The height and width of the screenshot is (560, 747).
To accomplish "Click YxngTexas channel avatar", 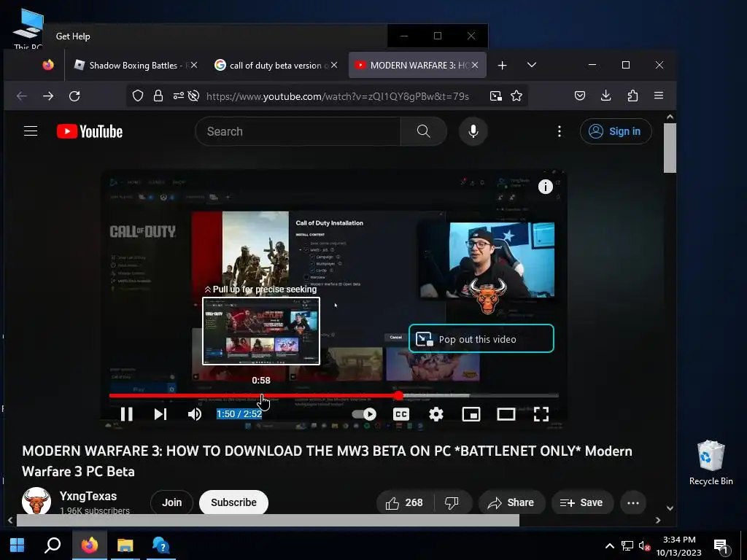I will [36, 501].
